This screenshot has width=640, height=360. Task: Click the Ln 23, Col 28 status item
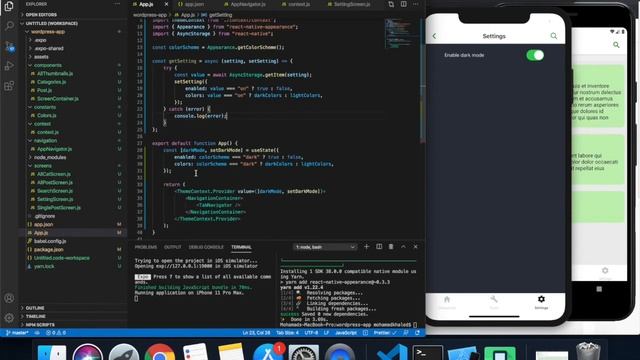pos(256,333)
